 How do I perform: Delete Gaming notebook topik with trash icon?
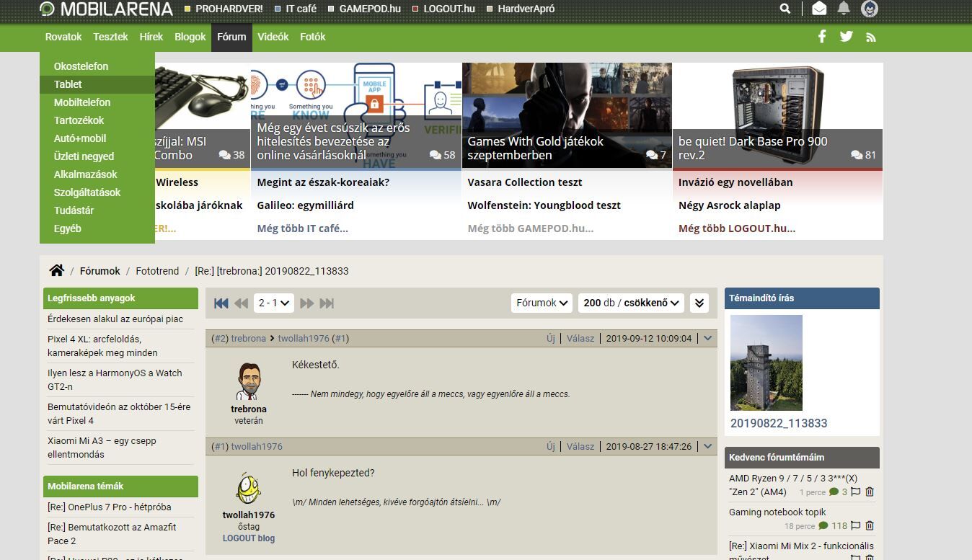(x=870, y=526)
